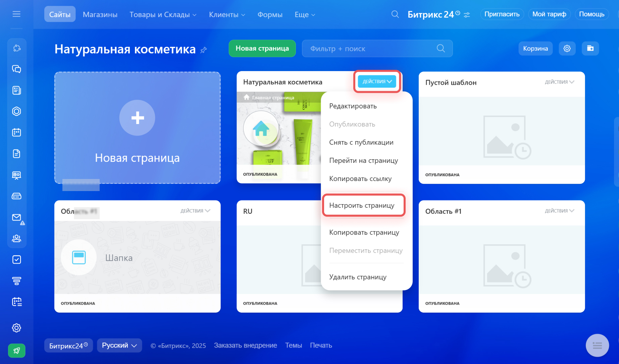Click the folder icon near Корзина
The width and height of the screenshot is (619, 364).
[590, 49]
